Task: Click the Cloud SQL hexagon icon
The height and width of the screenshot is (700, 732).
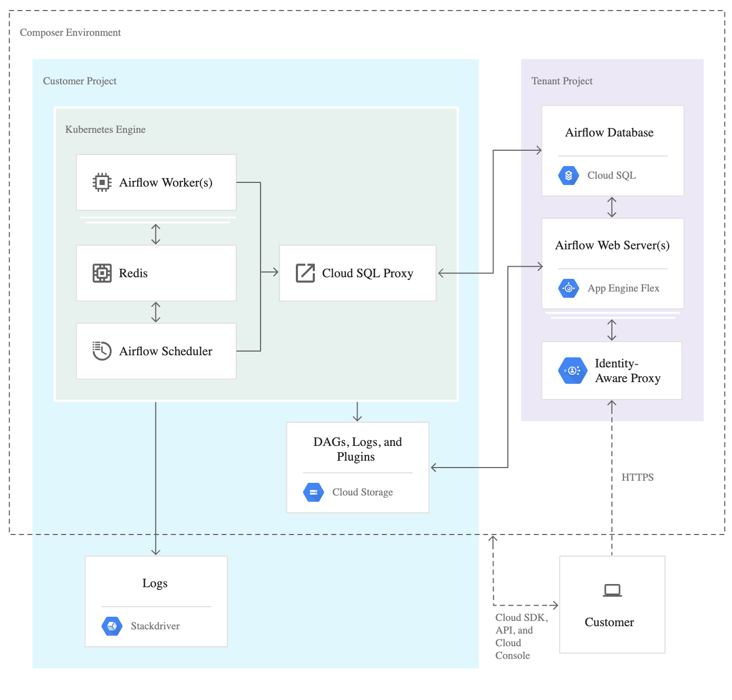Action: 569,175
